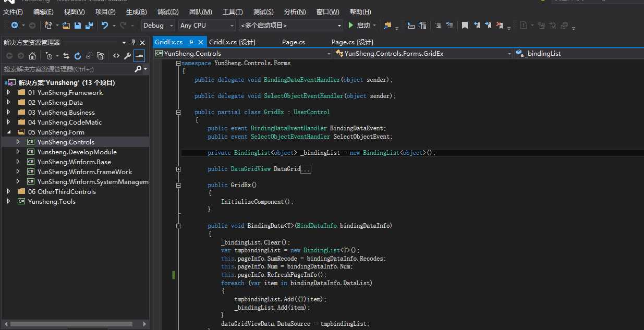Open the Solution Explorer window options dropdown arrow

point(124,42)
